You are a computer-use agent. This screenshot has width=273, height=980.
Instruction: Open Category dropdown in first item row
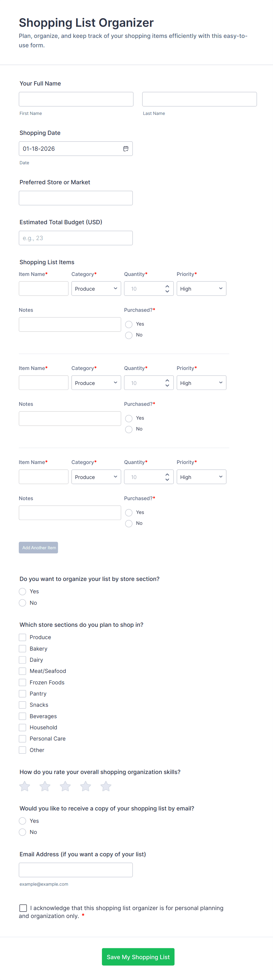96,289
